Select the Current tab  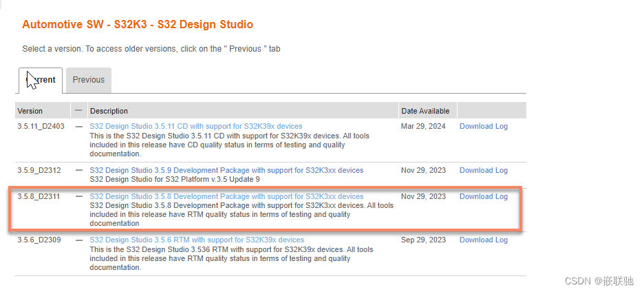[41, 80]
